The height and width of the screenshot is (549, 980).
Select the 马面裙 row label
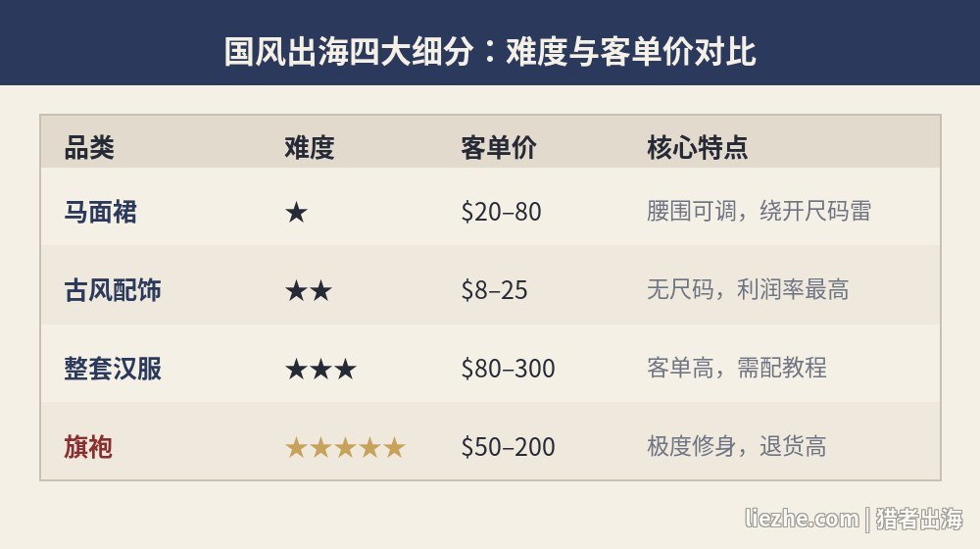point(100,212)
